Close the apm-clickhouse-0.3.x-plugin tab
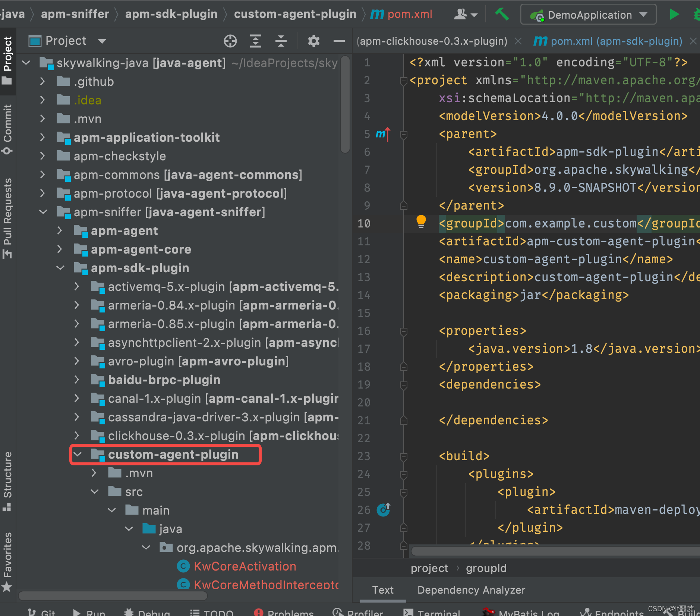The image size is (700, 616). point(518,41)
